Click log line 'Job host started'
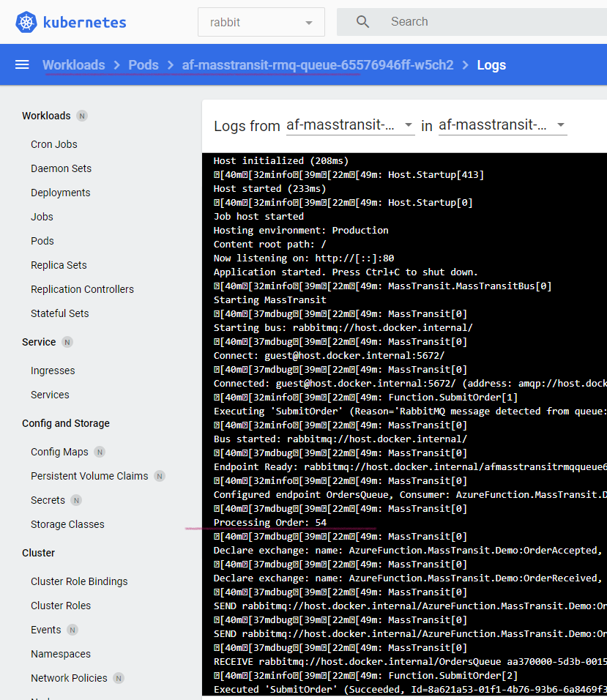This screenshot has width=607, height=700. [258, 217]
